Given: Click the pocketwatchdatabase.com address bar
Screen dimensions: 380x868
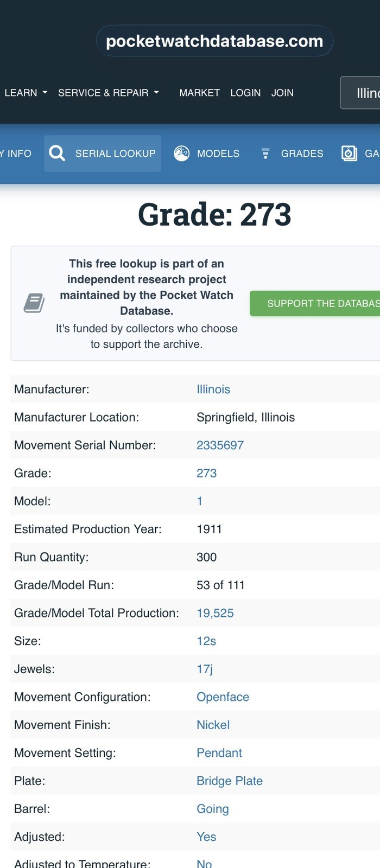Looking at the screenshot, I should pyautogui.click(x=214, y=41).
